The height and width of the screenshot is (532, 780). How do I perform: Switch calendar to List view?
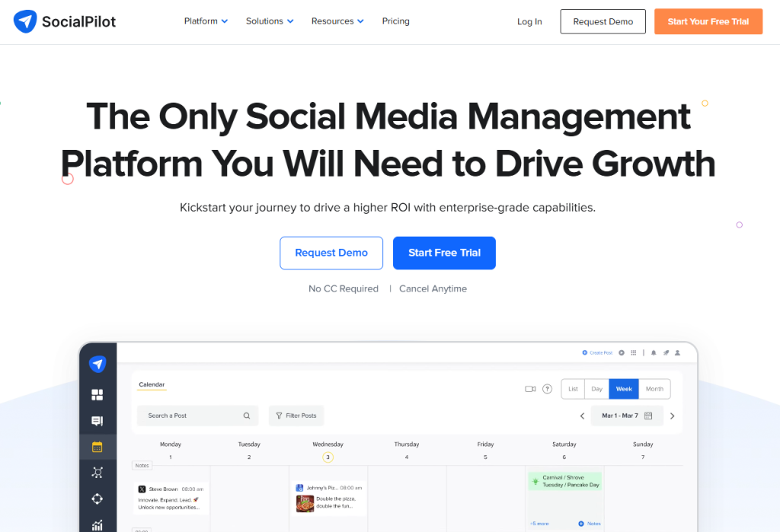coord(573,389)
